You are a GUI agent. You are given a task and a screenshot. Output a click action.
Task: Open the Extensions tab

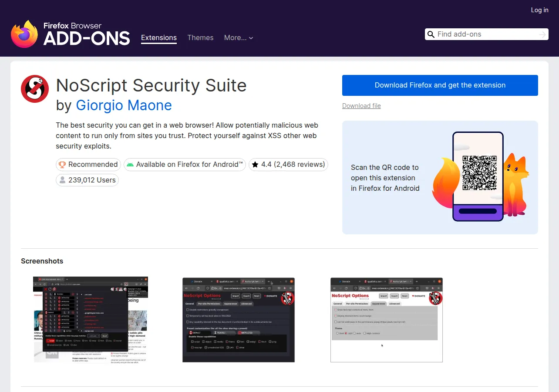click(159, 38)
